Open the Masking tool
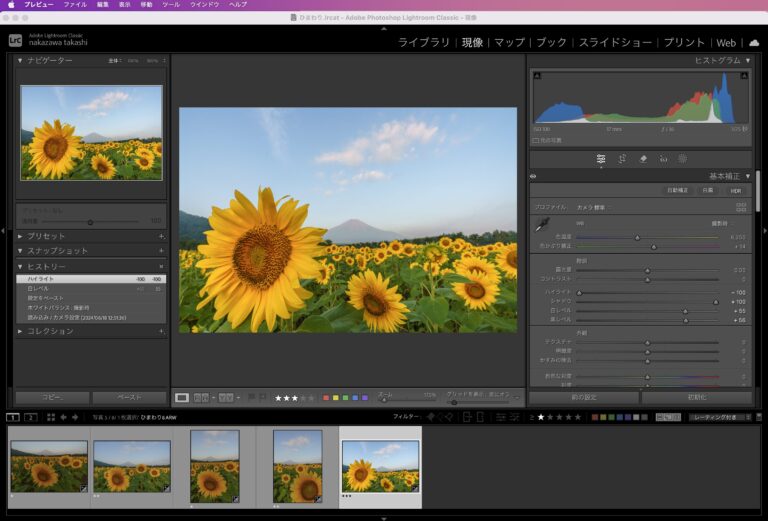Viewport: 768px width, 521px height. point(682,158)
